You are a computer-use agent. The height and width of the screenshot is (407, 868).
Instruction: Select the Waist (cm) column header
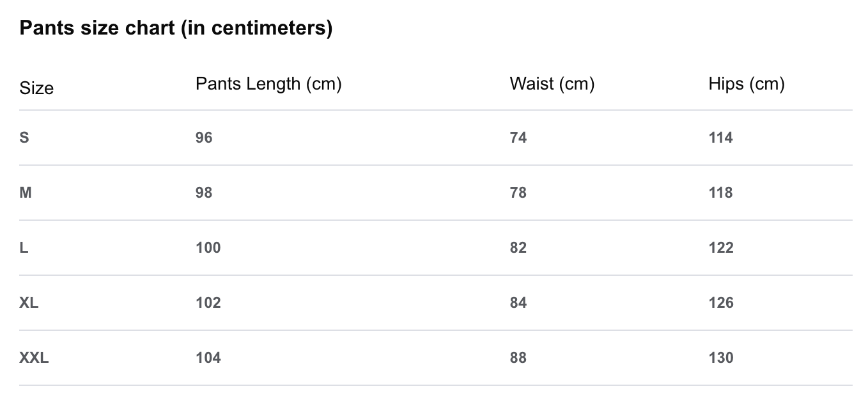pyautogui.click(x=552, y=84)
